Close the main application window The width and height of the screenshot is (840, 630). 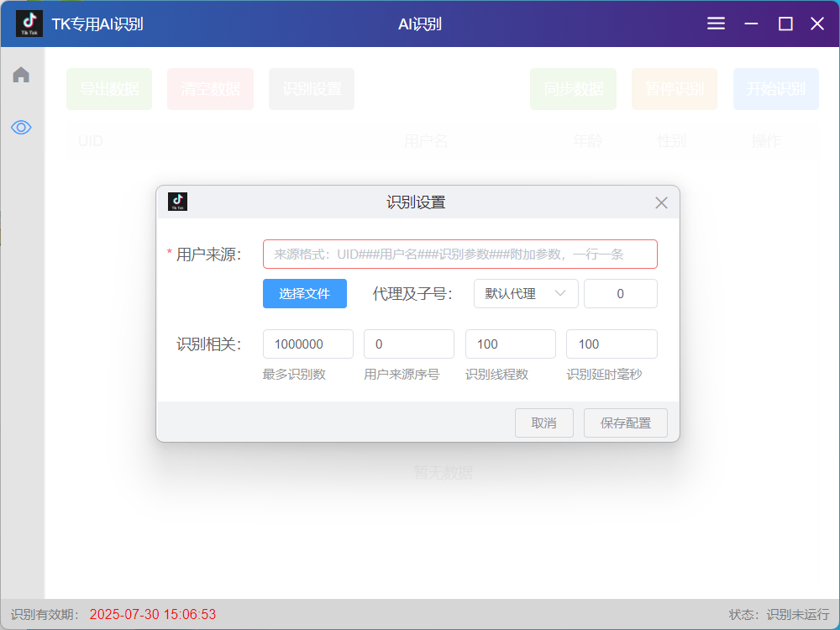pos(817,24)
